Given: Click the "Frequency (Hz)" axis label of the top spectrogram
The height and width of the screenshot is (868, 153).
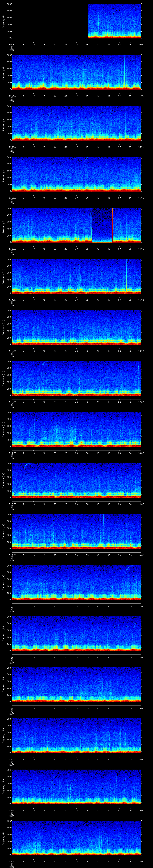Looking at the screenshot, I should click(x=3, y=21).
